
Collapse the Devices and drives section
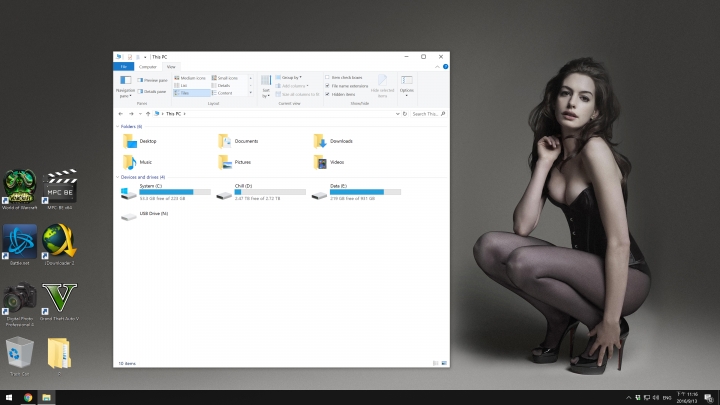tap(118, 177)
